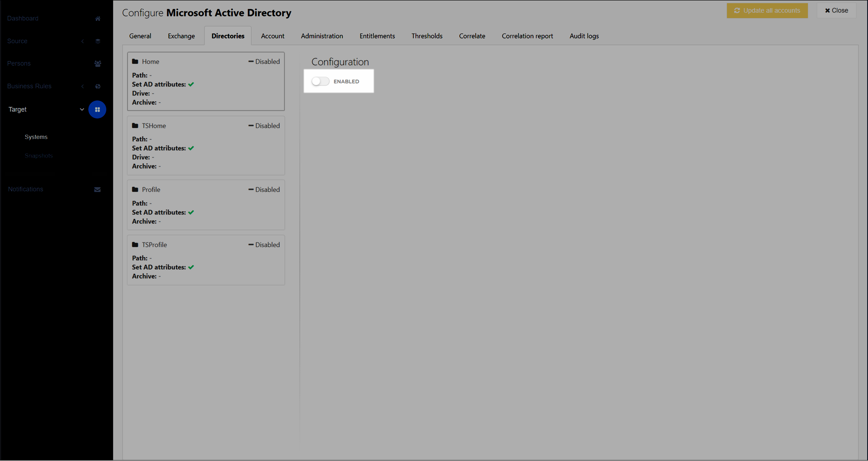This screenshot has width=868, height=461.
Task: Click the Drive field in TSHome card
Action: click(x=143, y=157)
